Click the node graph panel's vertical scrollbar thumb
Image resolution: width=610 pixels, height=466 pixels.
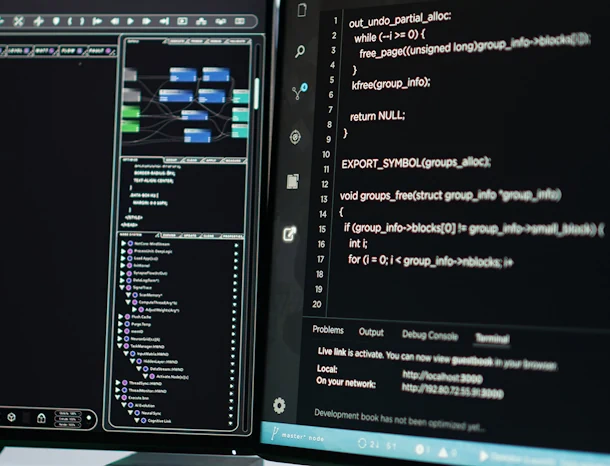tap(256, 93)
